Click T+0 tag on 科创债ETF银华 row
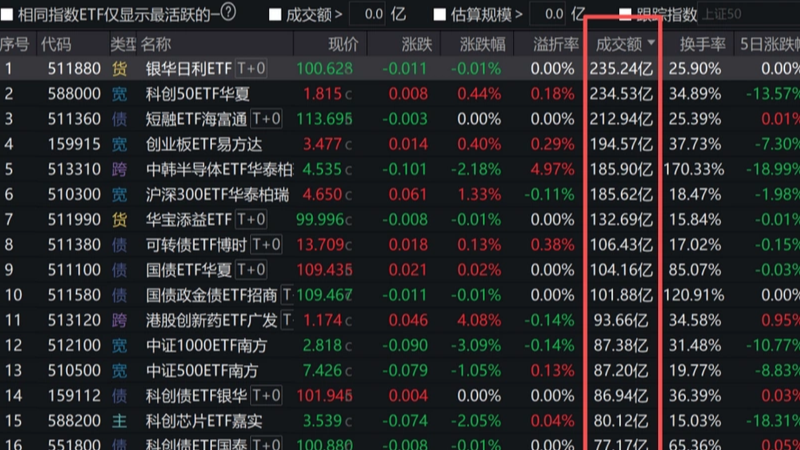The width and height of the screenshot is (800, 450). point(266,395)
